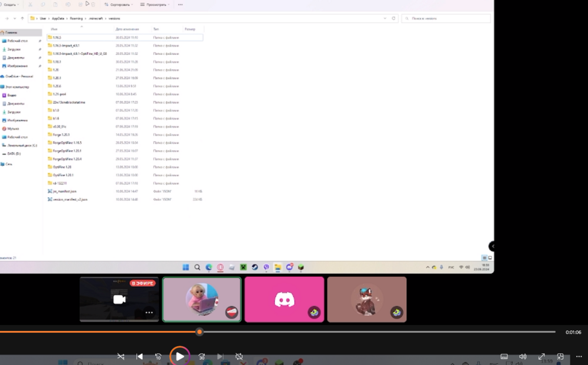Open Viber from the taskbar
Viewport: 588px width, 365px height.
(266, 267)
